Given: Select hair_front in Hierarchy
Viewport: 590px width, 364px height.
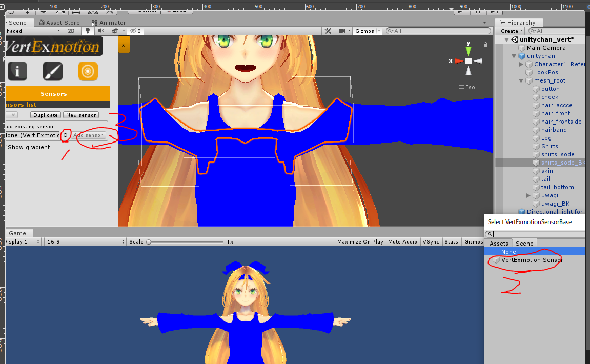Looking at the screenshot, I should pos(555,113).
